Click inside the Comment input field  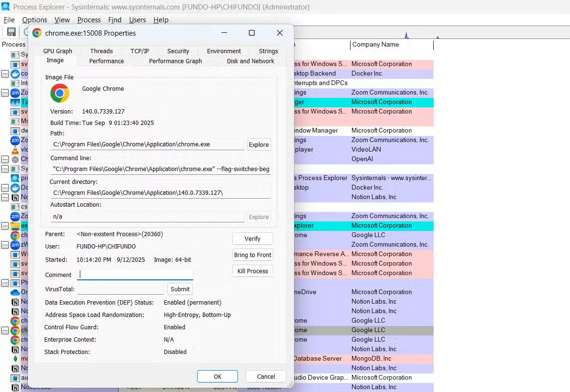134,275
